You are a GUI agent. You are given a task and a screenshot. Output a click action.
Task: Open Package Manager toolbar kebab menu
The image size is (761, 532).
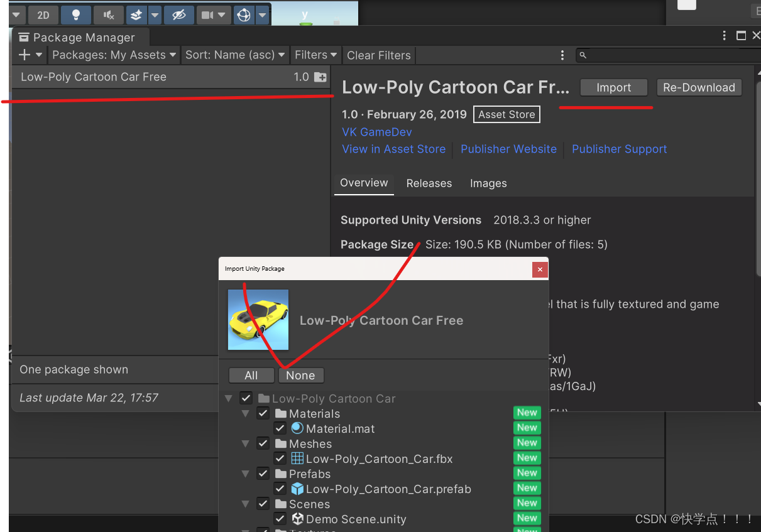coord(562,55)
